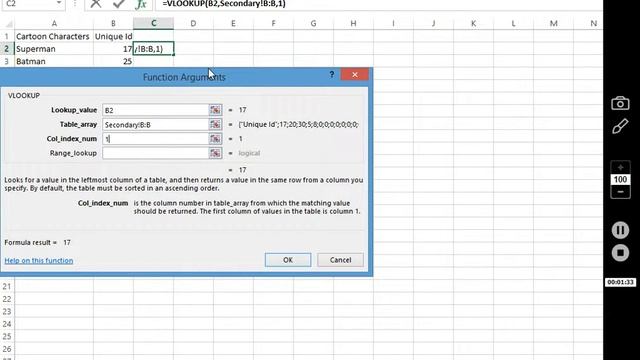Screen dimensions: 640x360
Task: Select row 22 header
Action: [7, 299]
